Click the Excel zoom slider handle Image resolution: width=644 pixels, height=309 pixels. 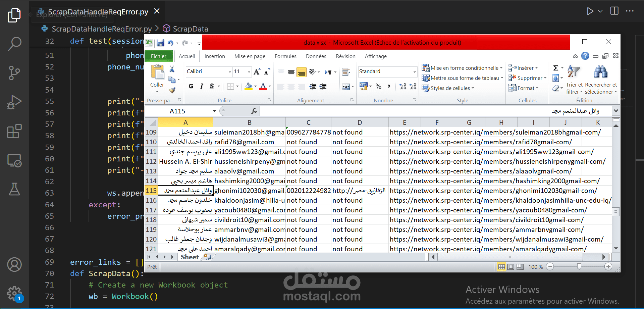tap(579, 266)
